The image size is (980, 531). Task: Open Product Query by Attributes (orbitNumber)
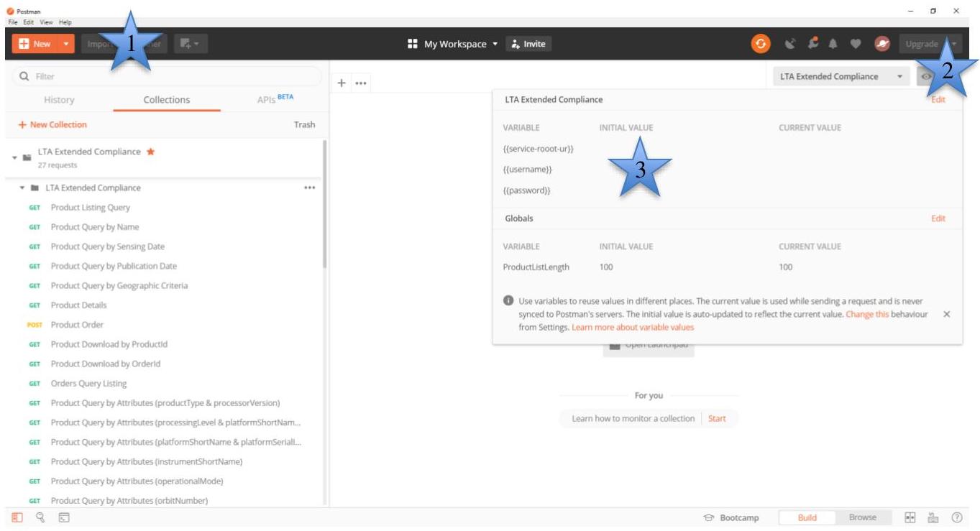(129, 500)
